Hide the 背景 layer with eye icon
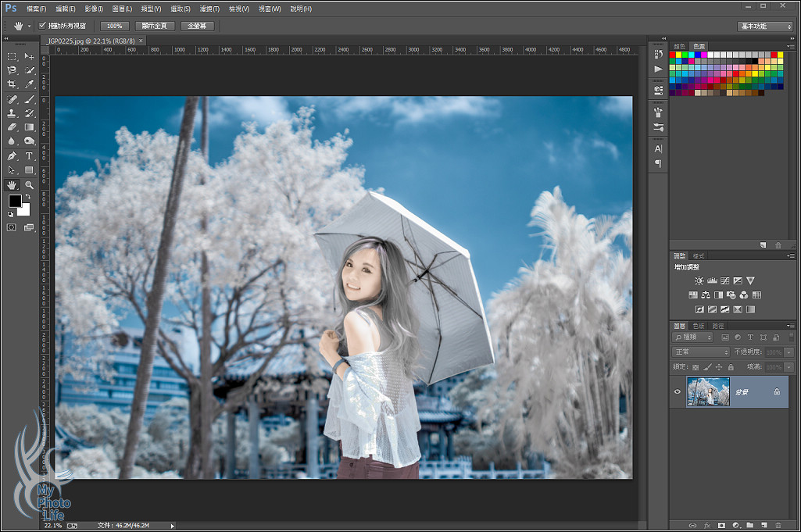Image resolution: width=801 pixels, height=532 pixels. [x=678, y=391]
